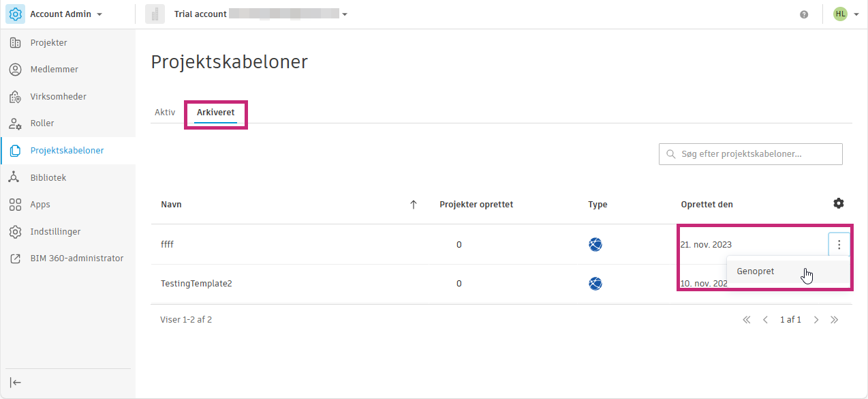Open Indstillinger in the sidebar
The height and width of the screenshot is (399, 868).
(x=55, y=232)
